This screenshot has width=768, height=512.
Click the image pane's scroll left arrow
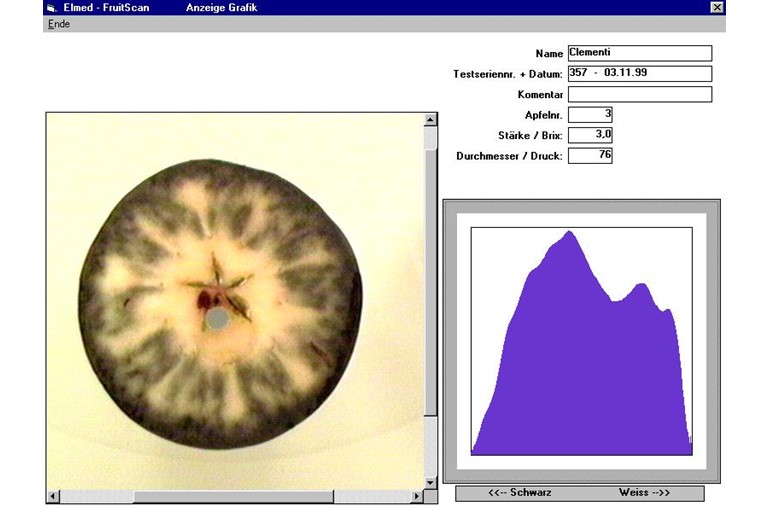pos(53,496)
